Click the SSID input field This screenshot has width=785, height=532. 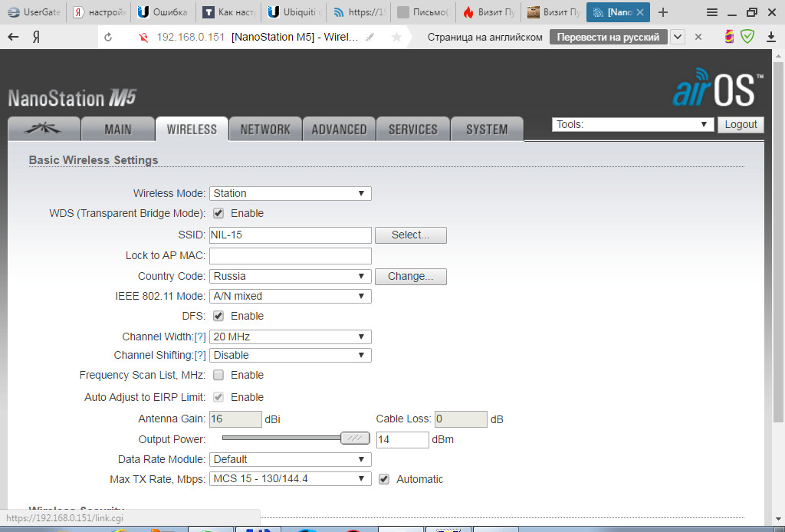(290, 235)
